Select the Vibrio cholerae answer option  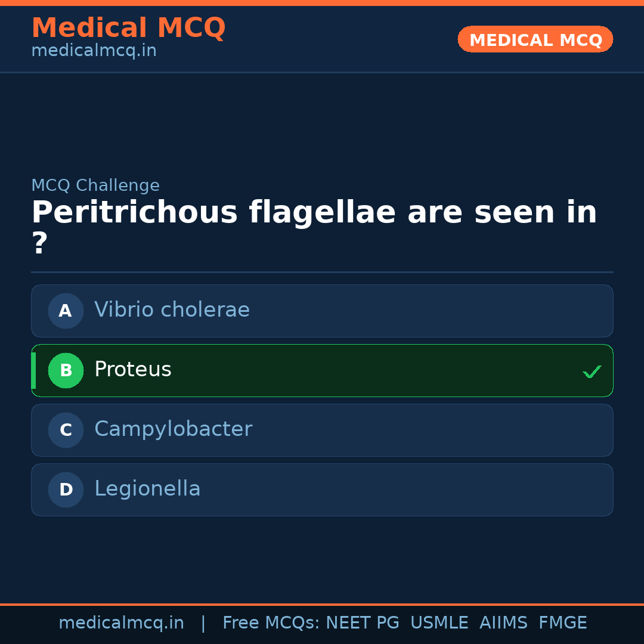tap(322, 311)
